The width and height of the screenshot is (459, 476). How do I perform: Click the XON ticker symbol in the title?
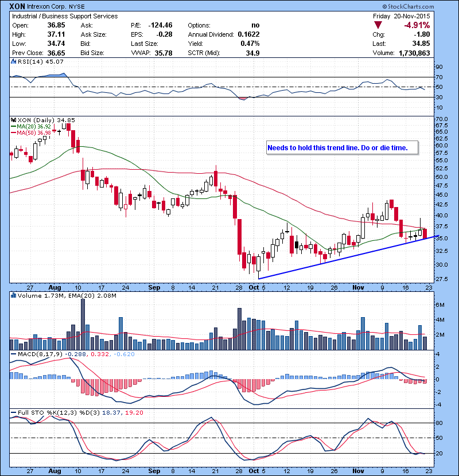click(17, 6)
